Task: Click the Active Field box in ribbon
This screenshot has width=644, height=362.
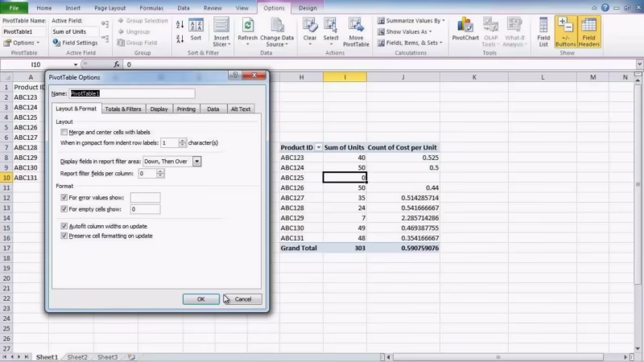Action: (x=75, y=31)
